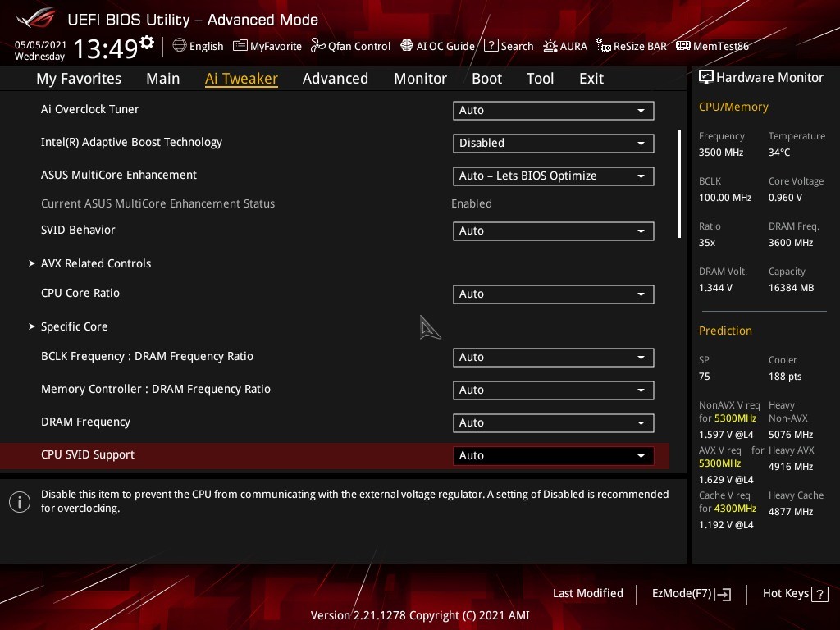Viewport: 840px width, 630px height.
Task: Switch to the Advanced tab
Action: coord(335,79)
